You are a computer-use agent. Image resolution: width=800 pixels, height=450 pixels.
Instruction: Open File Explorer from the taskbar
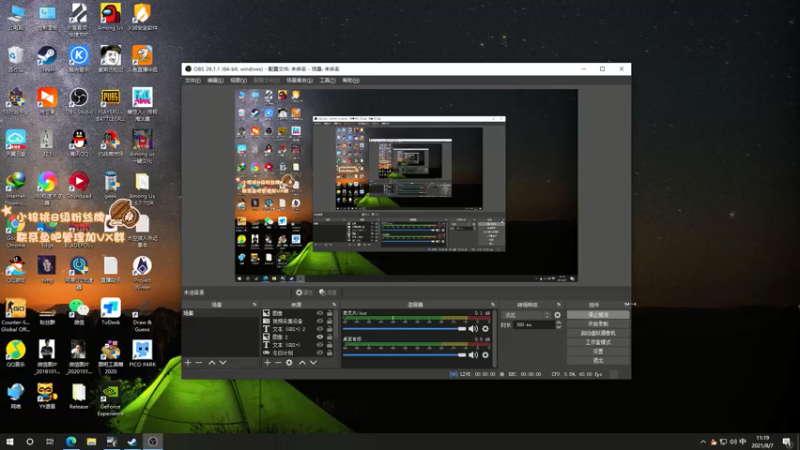(91, 442)
